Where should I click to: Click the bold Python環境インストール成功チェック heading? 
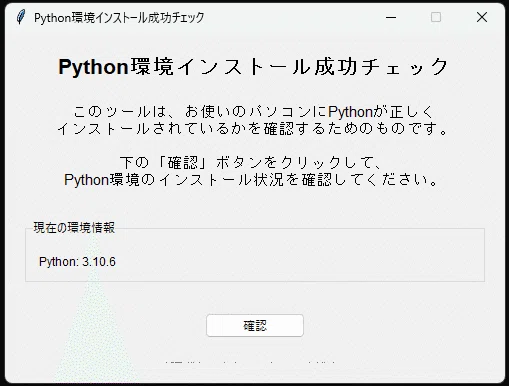point(253,67)
